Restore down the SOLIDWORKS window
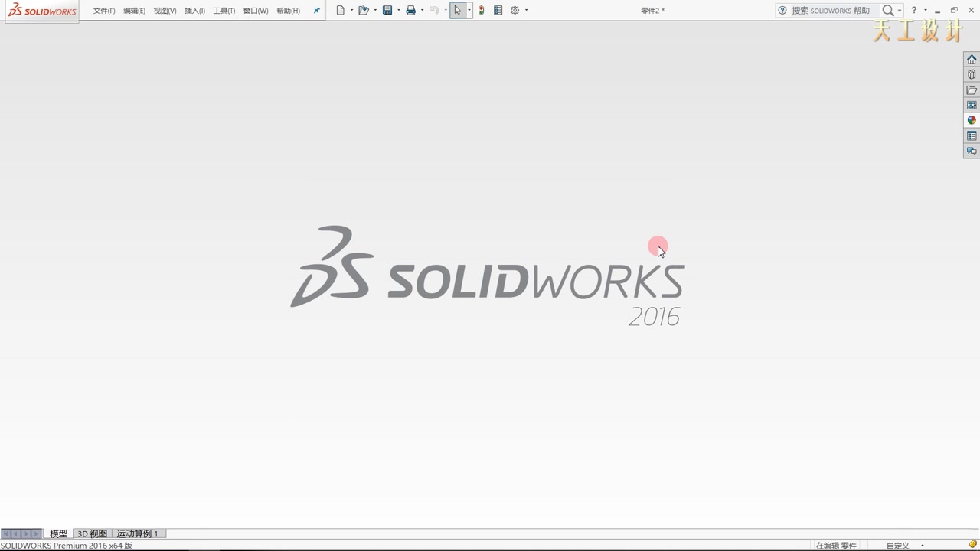Screen dimensions: 980x551 (954, 11)
